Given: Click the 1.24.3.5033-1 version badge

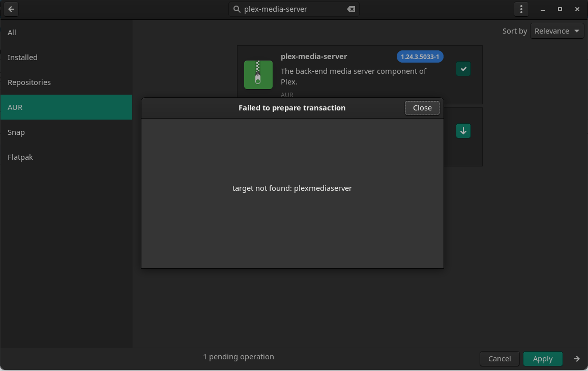Looking at the screenshot, I should click(x=420, y=56).
